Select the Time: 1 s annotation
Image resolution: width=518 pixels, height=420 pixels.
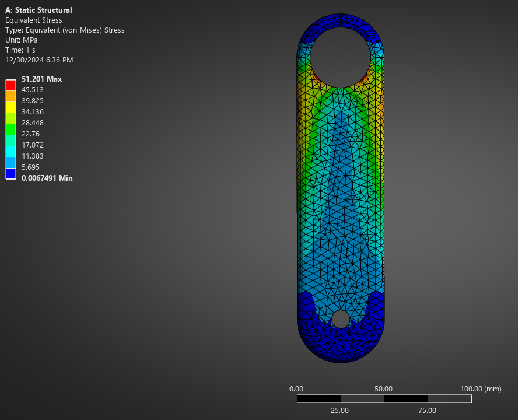click(20, 50)
